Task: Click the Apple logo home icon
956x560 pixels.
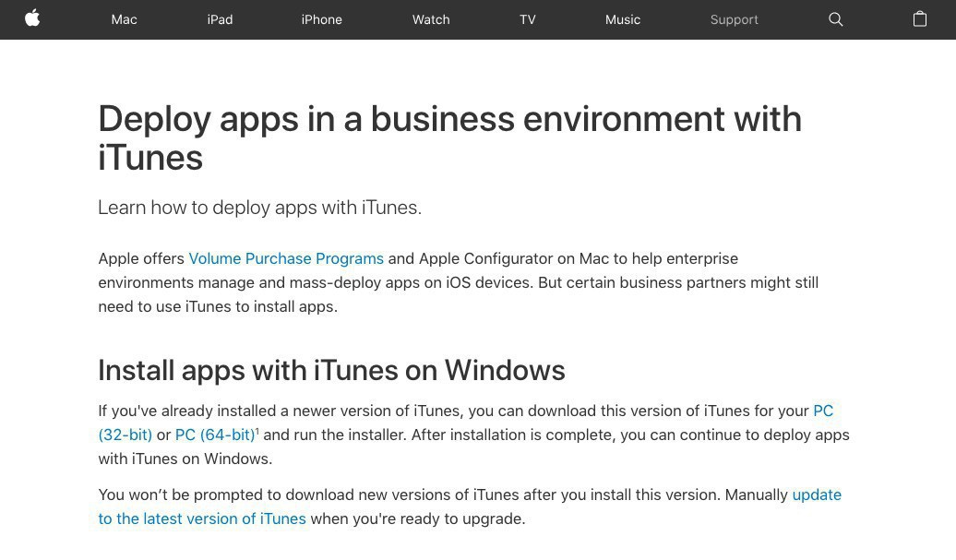Action: tap(32, 18)
